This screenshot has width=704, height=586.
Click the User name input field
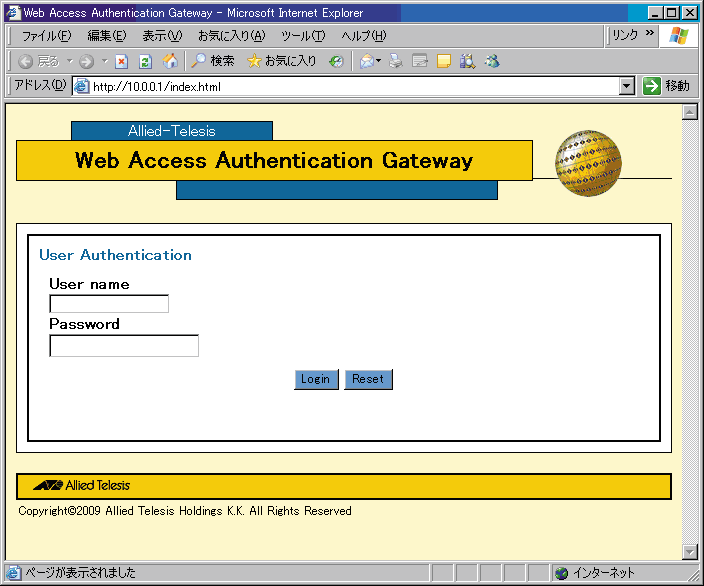click(x=109, y=304)
